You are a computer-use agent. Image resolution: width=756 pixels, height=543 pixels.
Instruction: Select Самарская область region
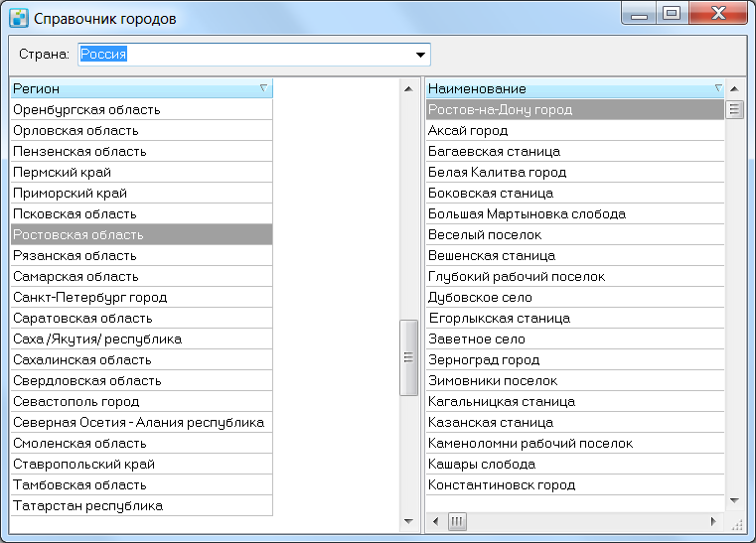pyautogui.click(x=142, y=277)
